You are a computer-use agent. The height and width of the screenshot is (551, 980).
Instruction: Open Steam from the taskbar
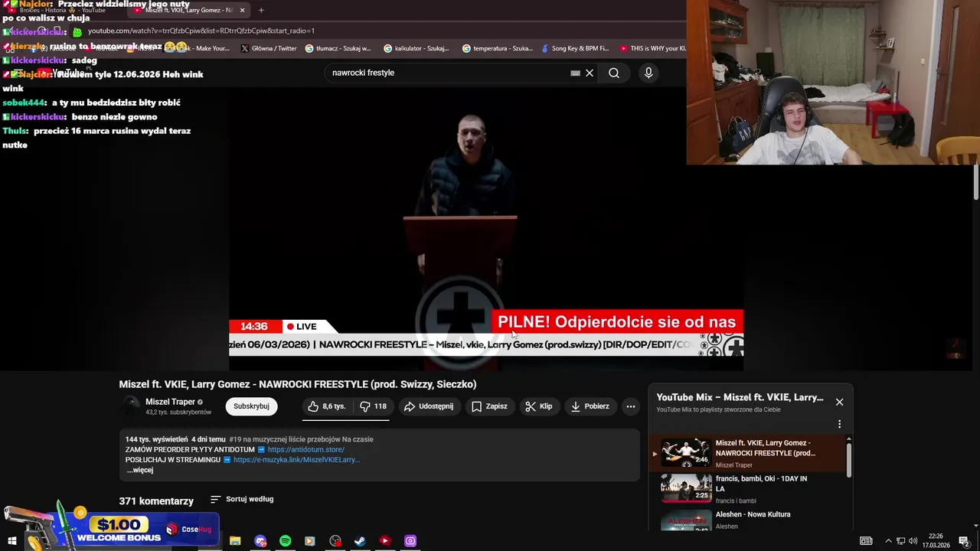point(360,541)
